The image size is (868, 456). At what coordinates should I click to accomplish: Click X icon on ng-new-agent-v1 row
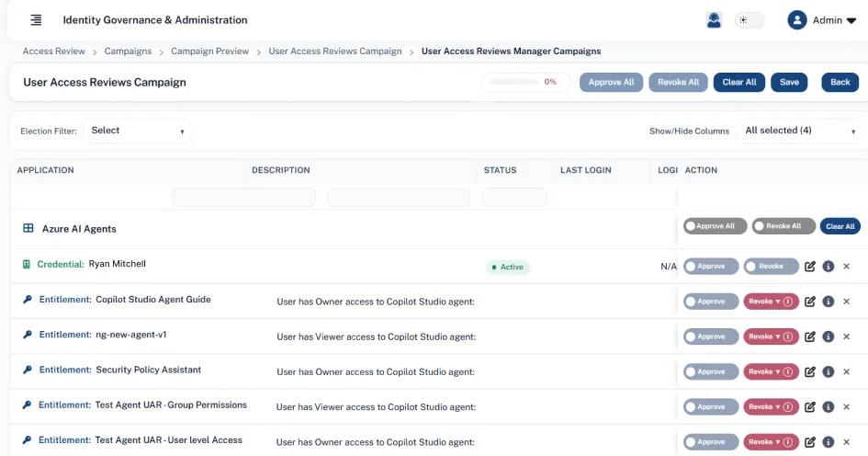coord(846,336)
